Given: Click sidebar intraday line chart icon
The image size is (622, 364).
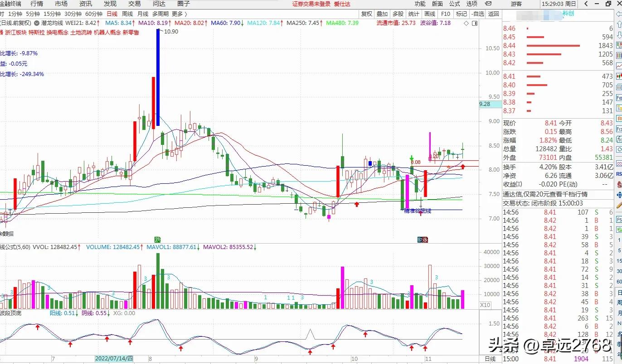Looking at the screenshot, I should pyautogui.click(x=619, y=66).
